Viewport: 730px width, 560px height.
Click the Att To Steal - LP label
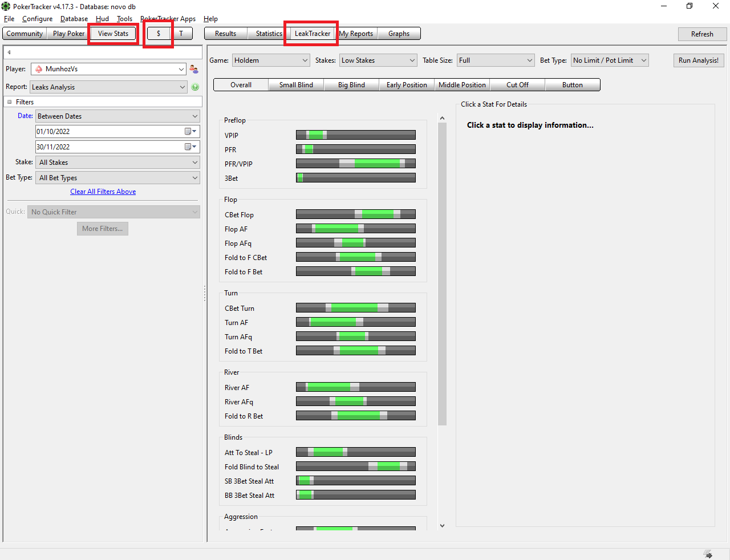(x=249, y=453)
